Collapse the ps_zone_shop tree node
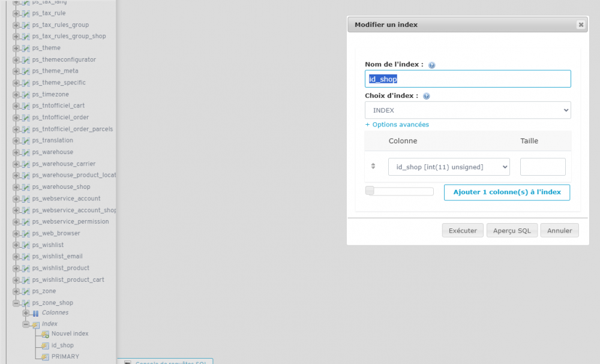 pyautogui.click(x=16, y=303)
